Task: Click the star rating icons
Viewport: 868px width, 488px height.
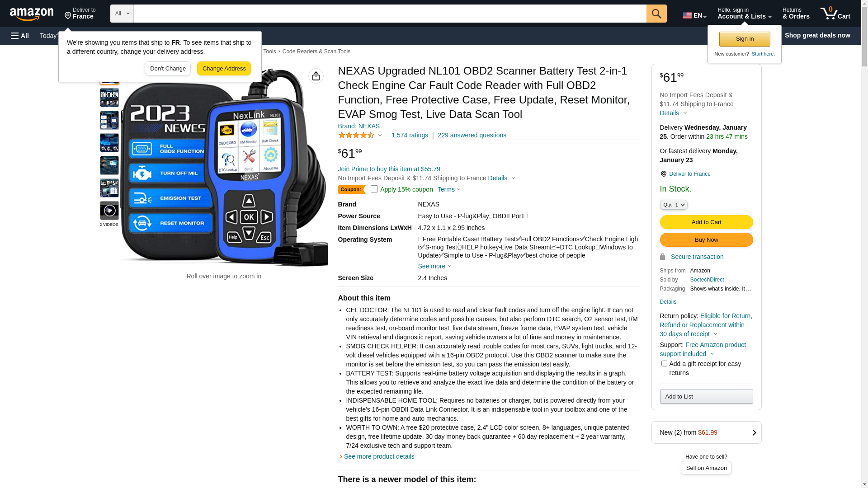Action: [x=356, y=135]
